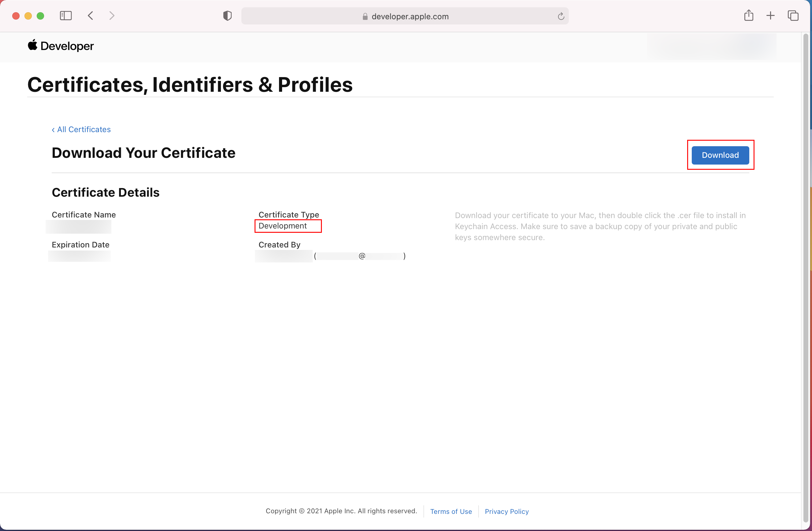Open the Share menu icon
The width and height of the screenshot is (812, 531).
(x=749, y=16)
